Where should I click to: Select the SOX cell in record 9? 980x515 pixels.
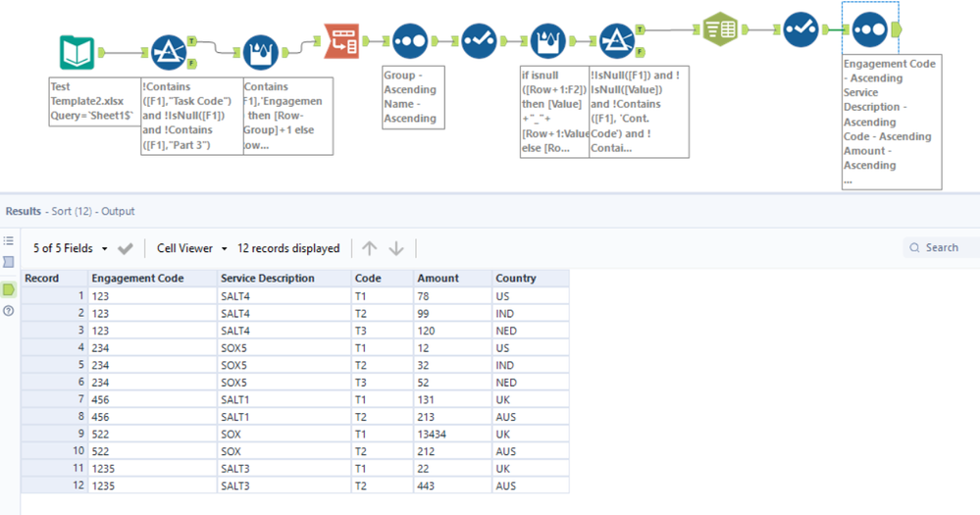tap(284, 434)
